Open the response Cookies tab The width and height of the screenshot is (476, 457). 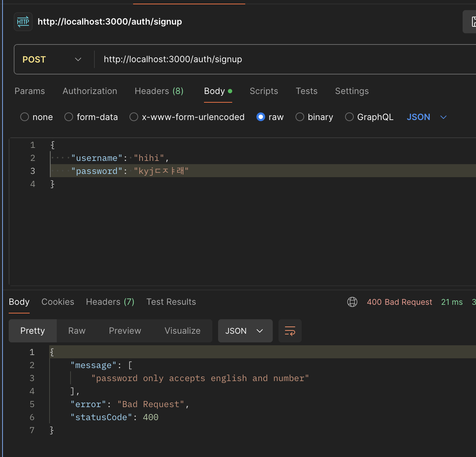coord(58,302)
